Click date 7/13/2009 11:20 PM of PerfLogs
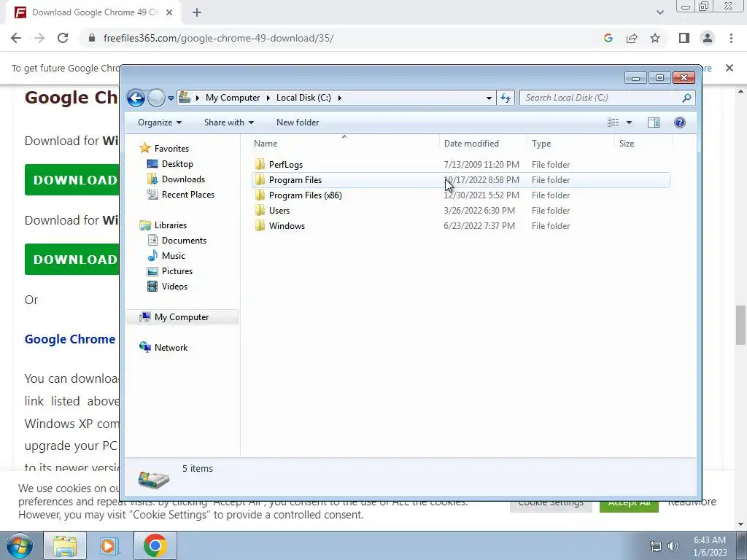This screenshot has width=747, height=560. [x=481, y=165]
